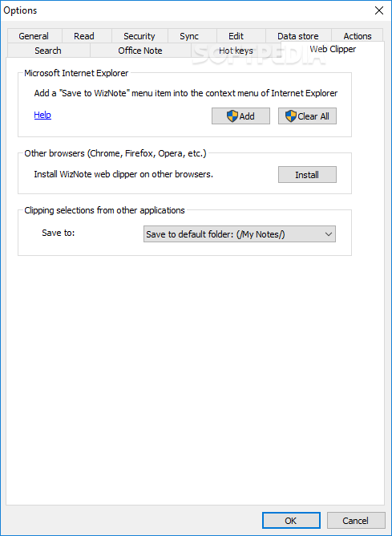Open the Save to folder dropdown
The image size is (392, 536).
tap(240, 234)
